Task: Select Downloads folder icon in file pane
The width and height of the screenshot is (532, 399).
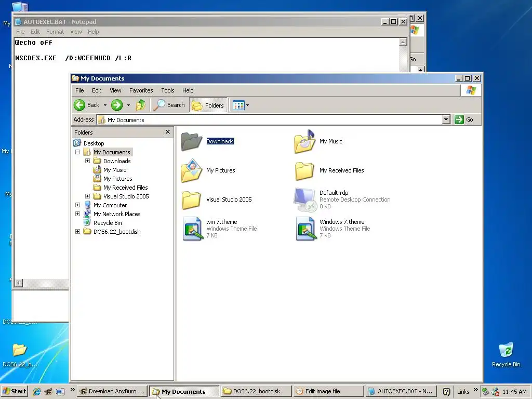Action: click(191, 141)
